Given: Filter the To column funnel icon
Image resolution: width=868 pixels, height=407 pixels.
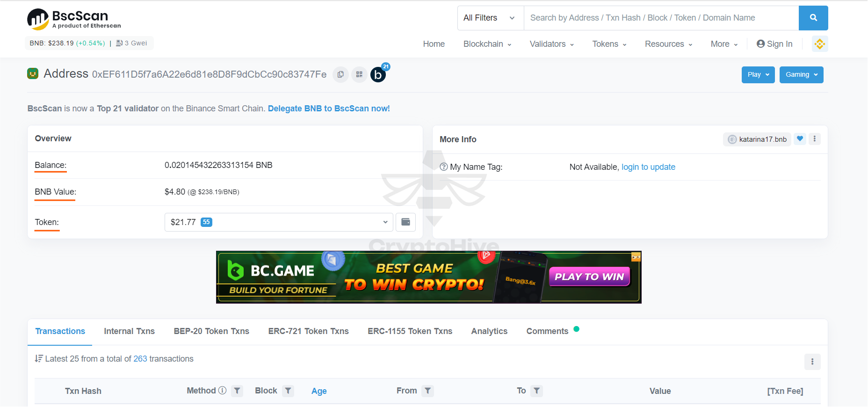Looking at the screenshot, I should [537, 391].
